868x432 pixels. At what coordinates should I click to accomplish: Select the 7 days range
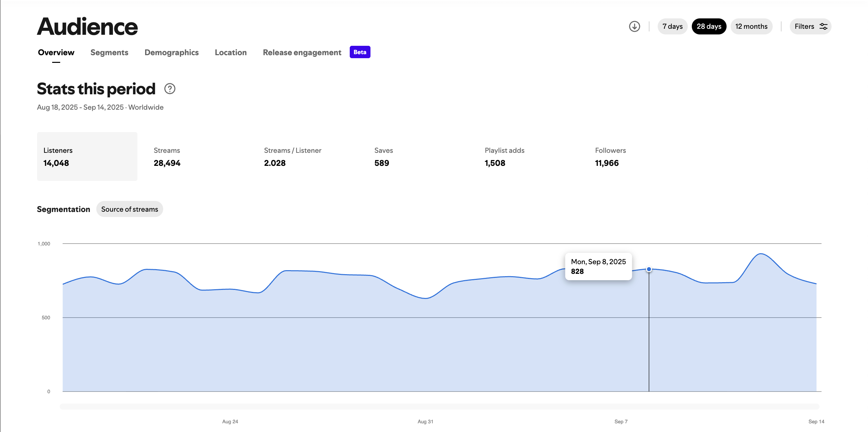[x=672, y=26]
